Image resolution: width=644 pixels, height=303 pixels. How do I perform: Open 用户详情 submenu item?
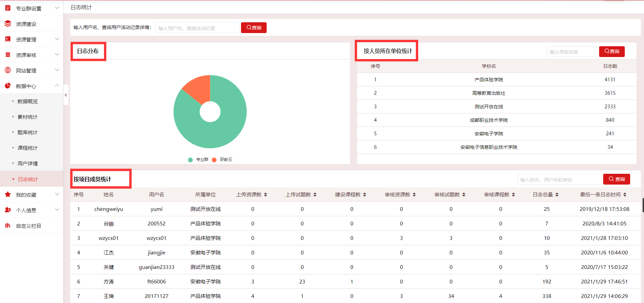coord(28,163)
